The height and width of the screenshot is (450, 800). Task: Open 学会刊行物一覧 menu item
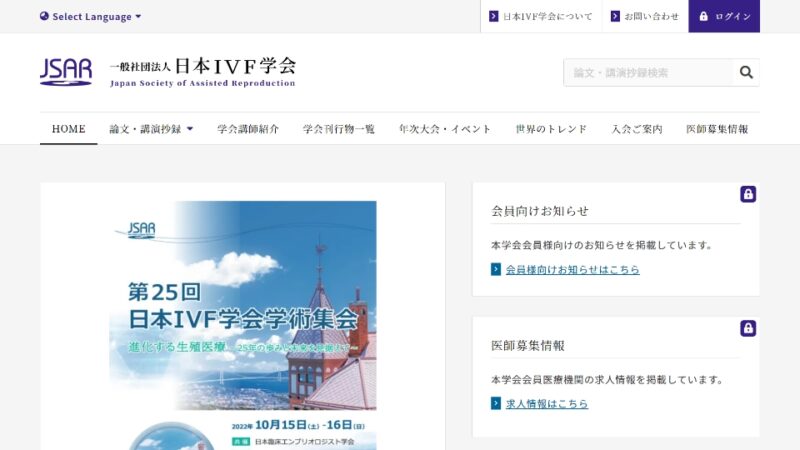tap(339, 129)
